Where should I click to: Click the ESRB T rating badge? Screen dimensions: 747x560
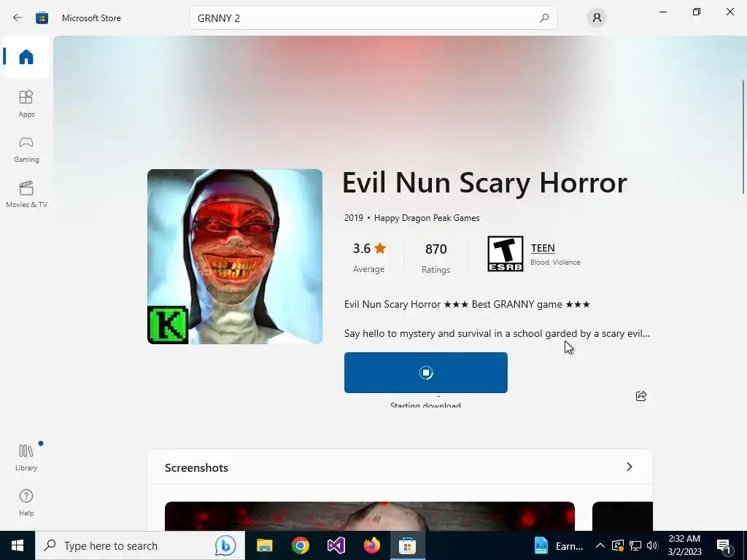click(505, 254)
